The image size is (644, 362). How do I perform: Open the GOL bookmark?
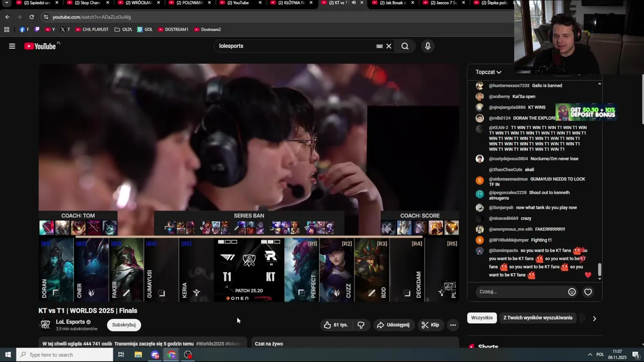pos(145,30)
